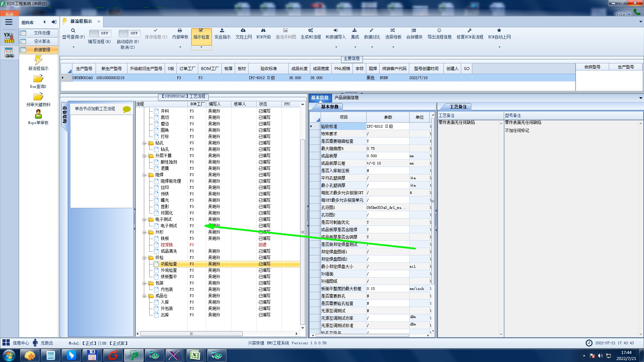This screenshot has width=644, height=362.
Task: Select 设计算法 in left menu
Action: [42, 41]
